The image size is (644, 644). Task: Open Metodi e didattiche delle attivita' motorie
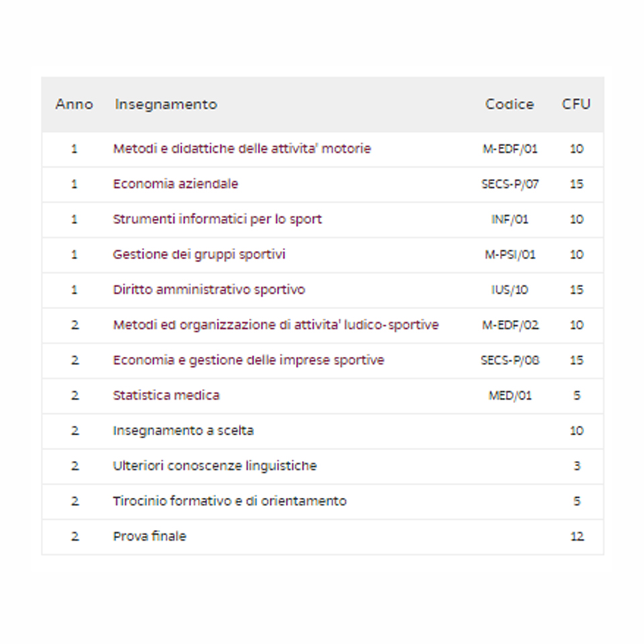242,149
